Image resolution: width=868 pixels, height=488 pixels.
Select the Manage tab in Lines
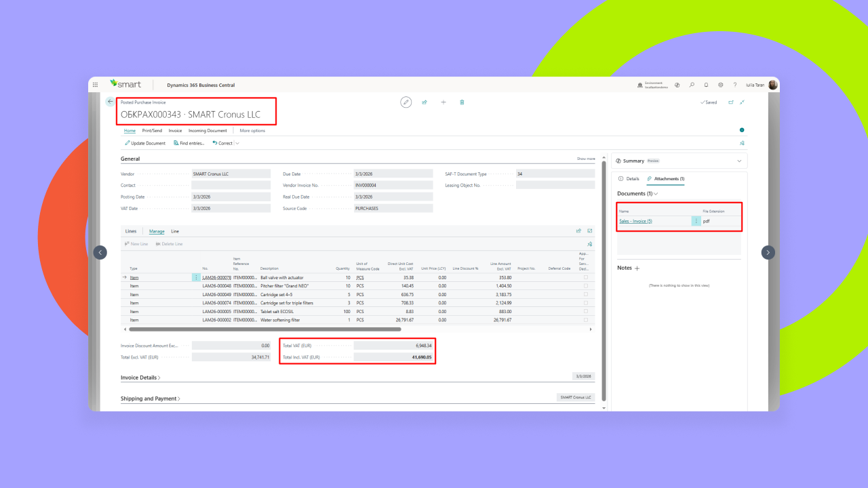tap(157, 231)
